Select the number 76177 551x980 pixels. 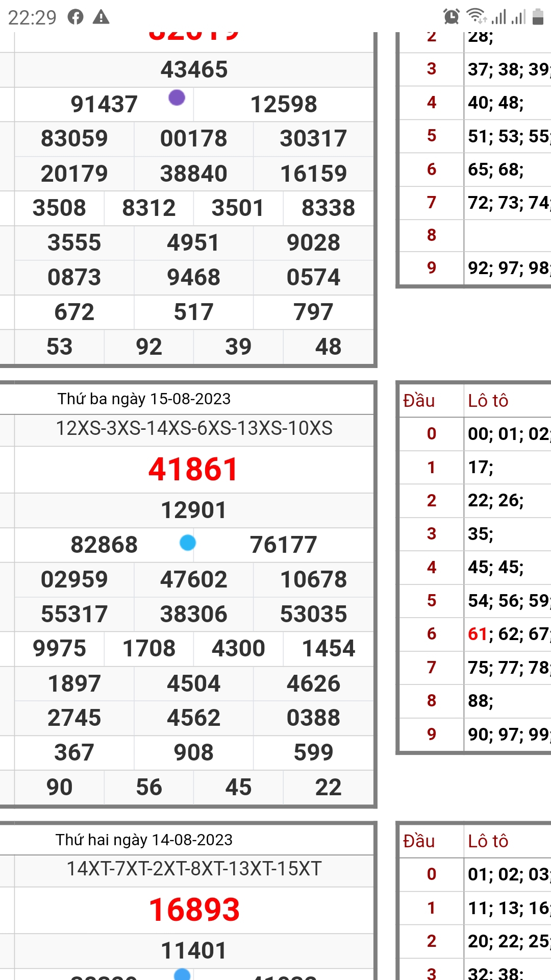coord(284,545)
